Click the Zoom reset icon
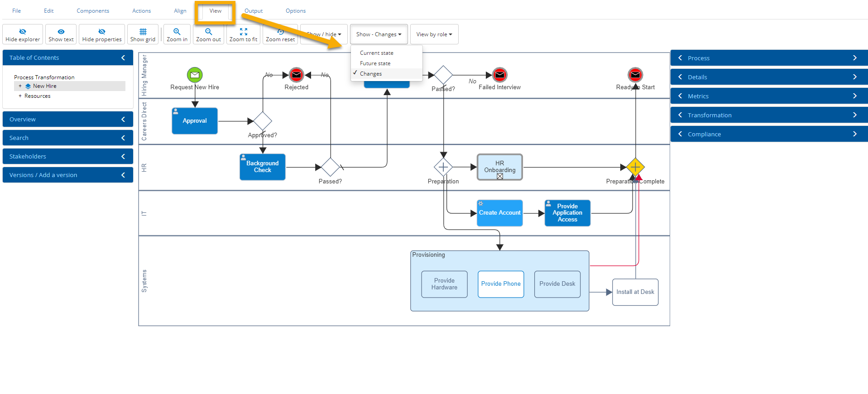 coord(280,32)
